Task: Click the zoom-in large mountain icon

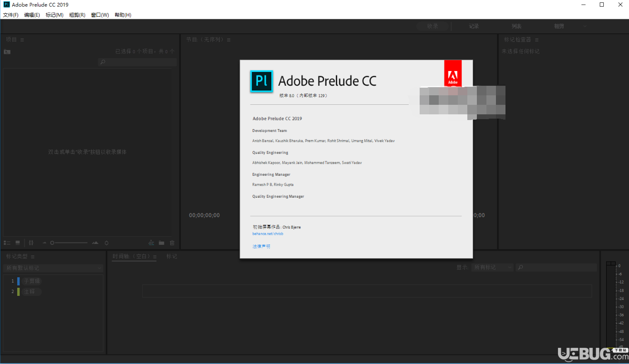Action: (95, 243)
